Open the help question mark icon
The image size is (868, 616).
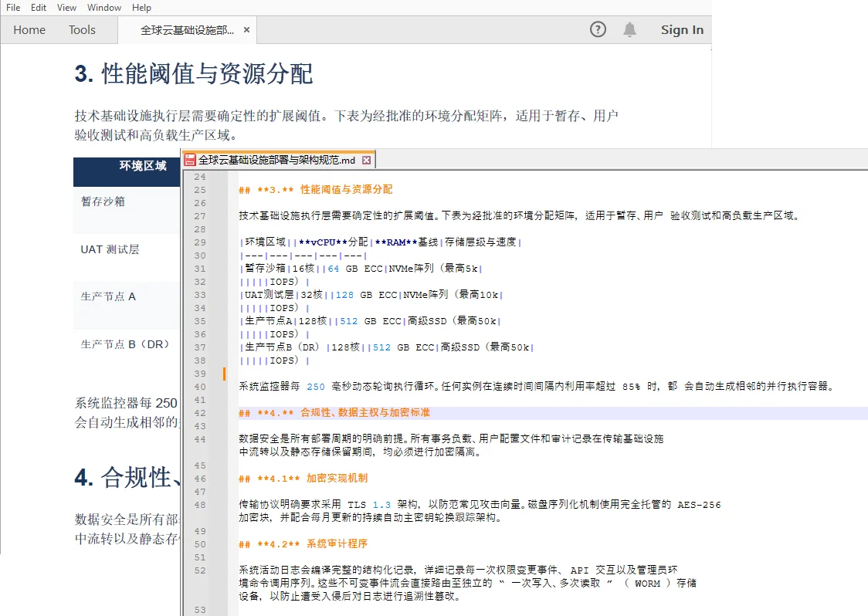[x=598, y=29]
